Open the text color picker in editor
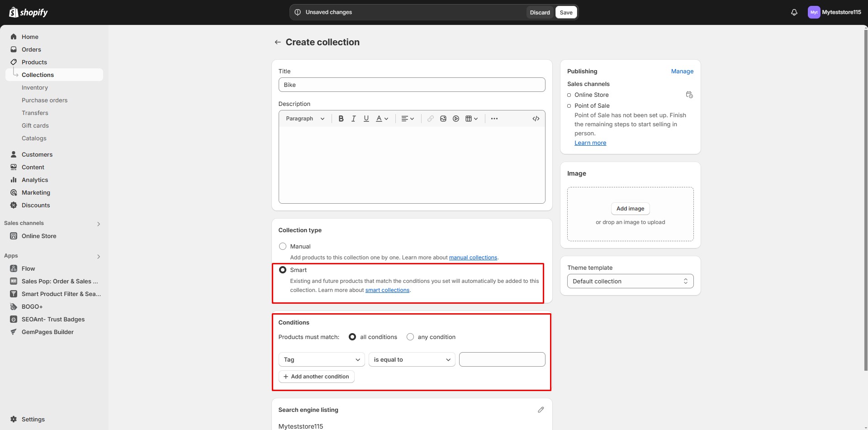The image size is (868, 430). pos(382,119)
